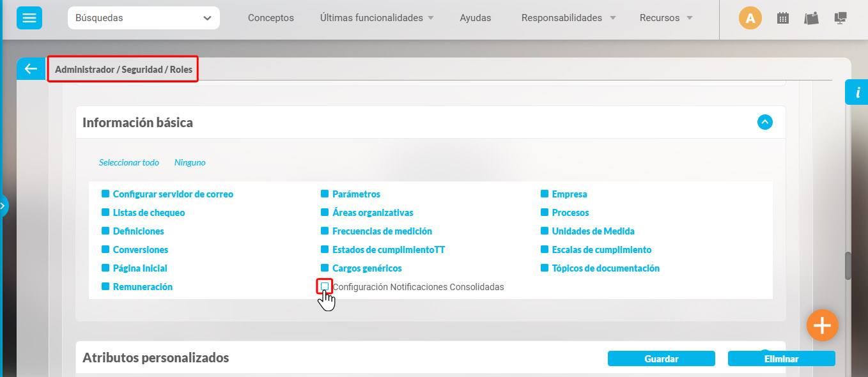Open the info panel via the i icon
Screen dimensions: 868x377
856,91
